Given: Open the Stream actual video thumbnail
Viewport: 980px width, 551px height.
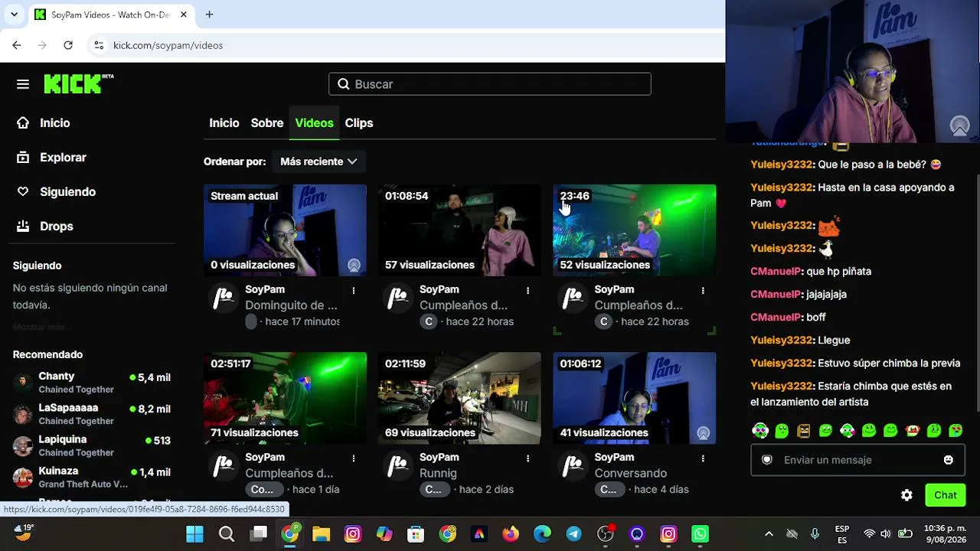Looking at the screenshot, I should (x=285, y=230).
